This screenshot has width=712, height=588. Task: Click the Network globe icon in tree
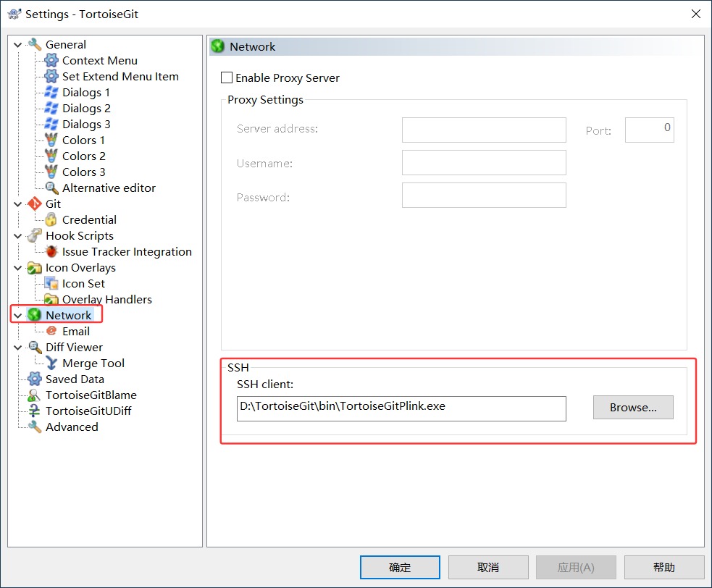pyautogui.click(x=35, y=315)
